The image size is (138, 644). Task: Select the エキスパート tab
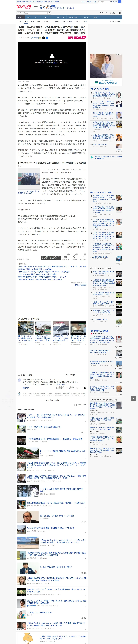click(x=48, y=17)
